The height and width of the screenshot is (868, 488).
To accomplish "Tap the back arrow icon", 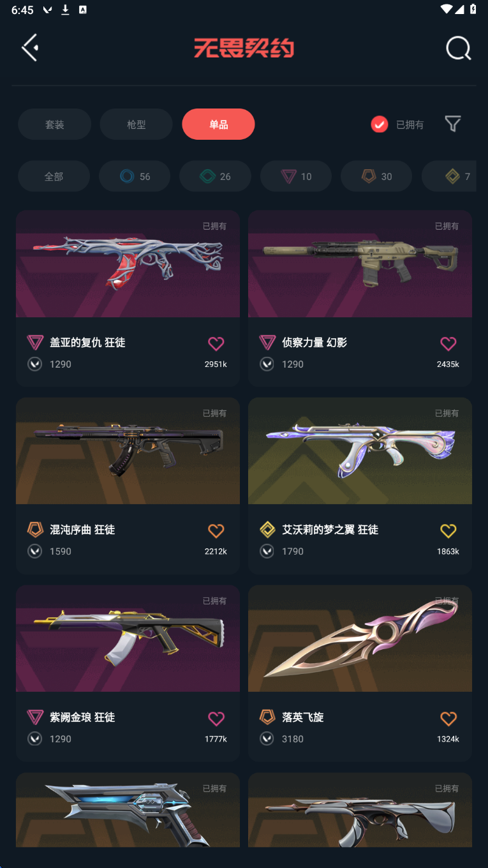I will 30,48.
